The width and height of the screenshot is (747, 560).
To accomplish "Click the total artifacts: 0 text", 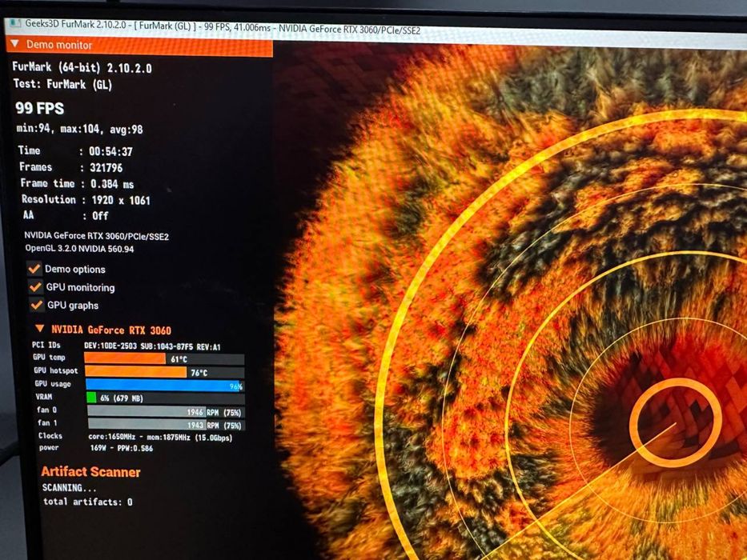I will click(88, 502).
